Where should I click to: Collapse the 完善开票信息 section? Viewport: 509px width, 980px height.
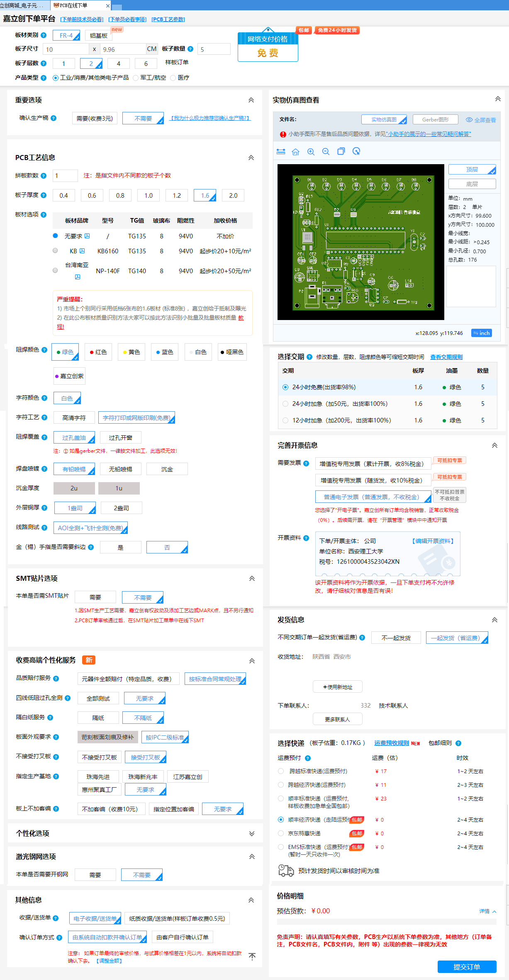coord(494,445)
